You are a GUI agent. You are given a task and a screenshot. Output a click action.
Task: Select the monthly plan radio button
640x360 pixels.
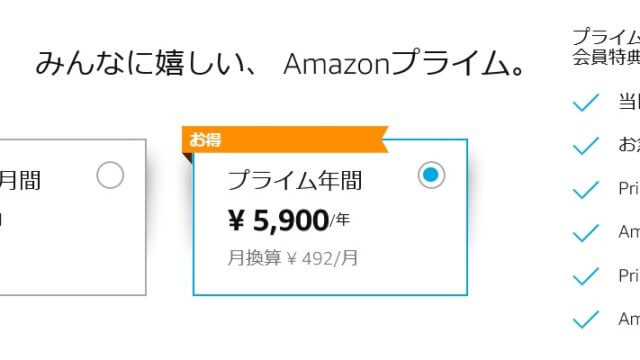pos(110,175)
